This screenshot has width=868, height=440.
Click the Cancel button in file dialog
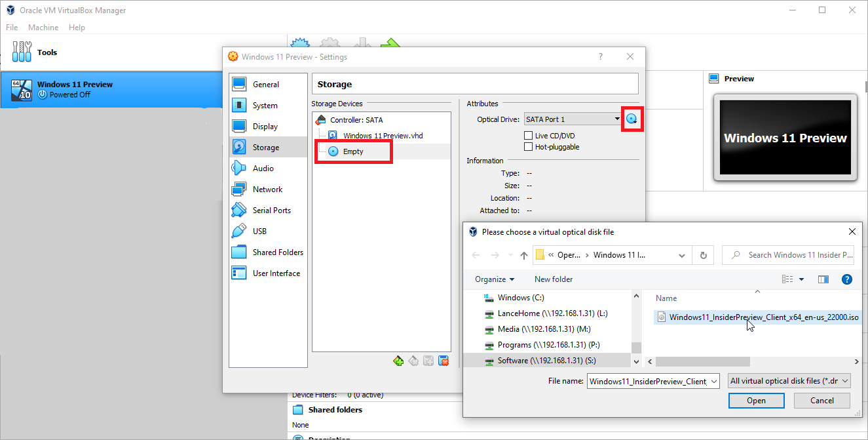pos(822,401)
